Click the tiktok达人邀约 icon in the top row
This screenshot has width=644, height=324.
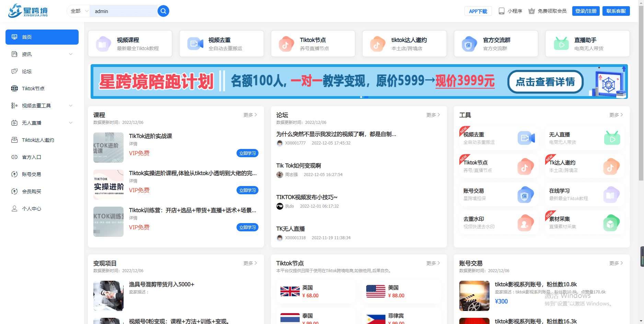[x=378, y=44]
